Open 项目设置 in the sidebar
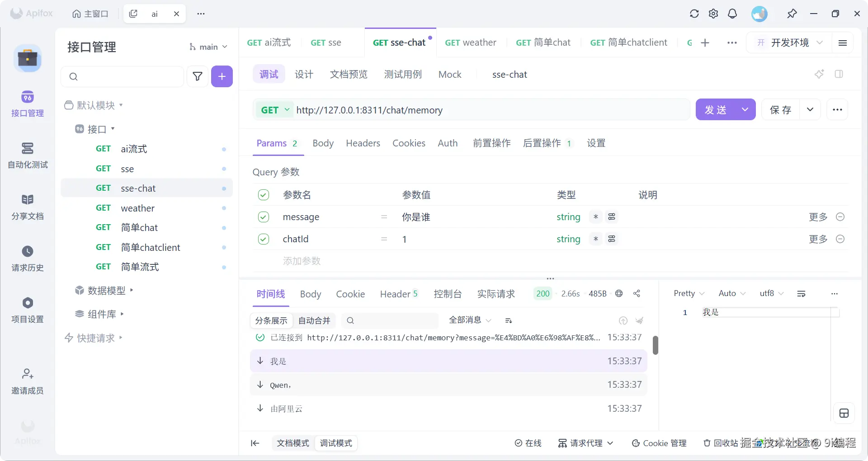Screen dimensions: 868x461 pyautogui.click(x=27, y=310)
